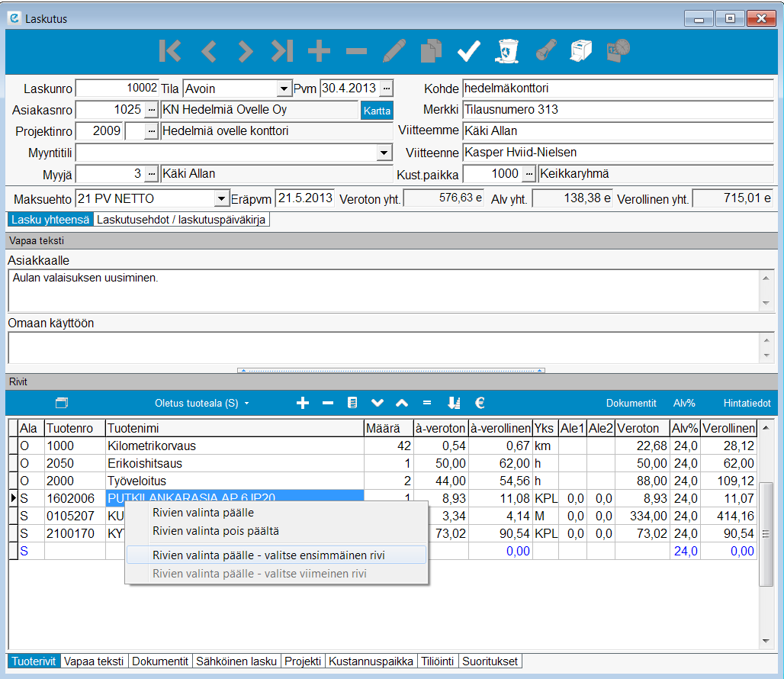Choose Rivien valinta pois päältä
This screenshot has height=679, width=784.
point(277,531)
